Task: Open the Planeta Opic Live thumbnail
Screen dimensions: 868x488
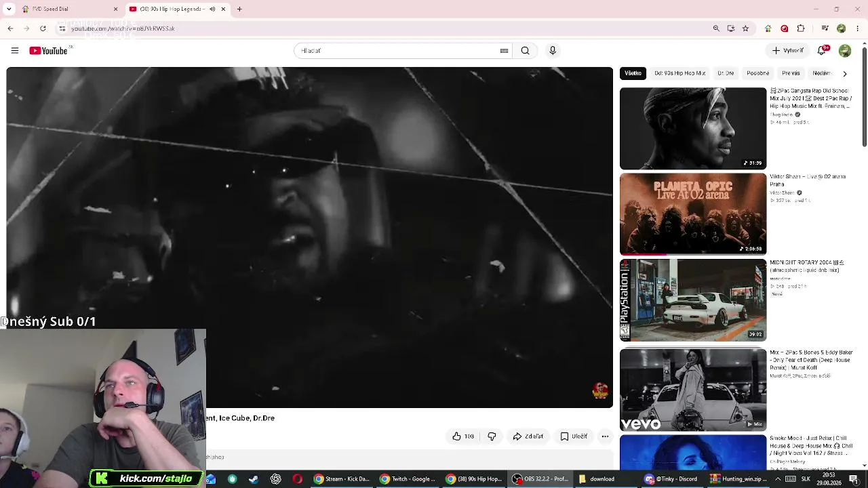Action: click(x=693, y=214)
